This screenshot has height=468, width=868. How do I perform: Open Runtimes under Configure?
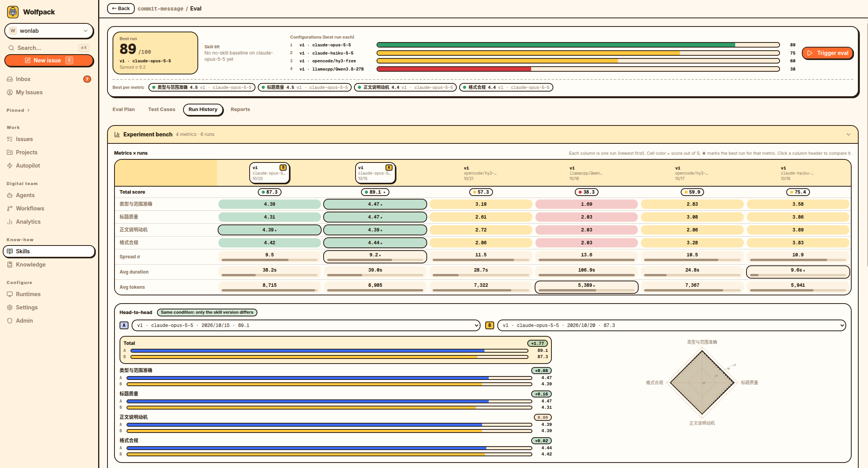tap(49, 294)
